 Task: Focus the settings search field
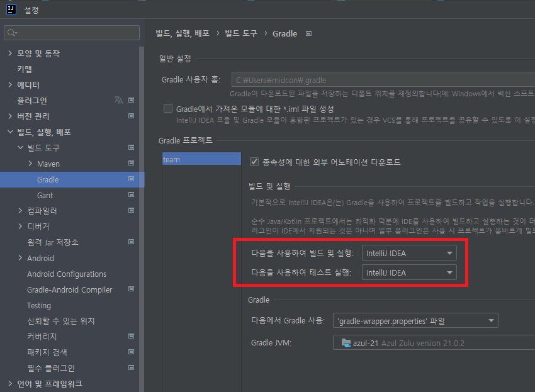[x=72, y=33]
